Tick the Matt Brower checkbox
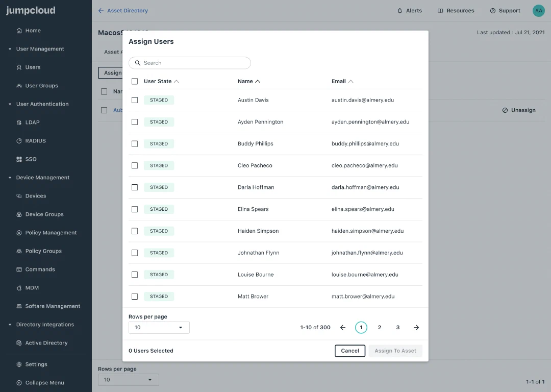 click(135, 297)
